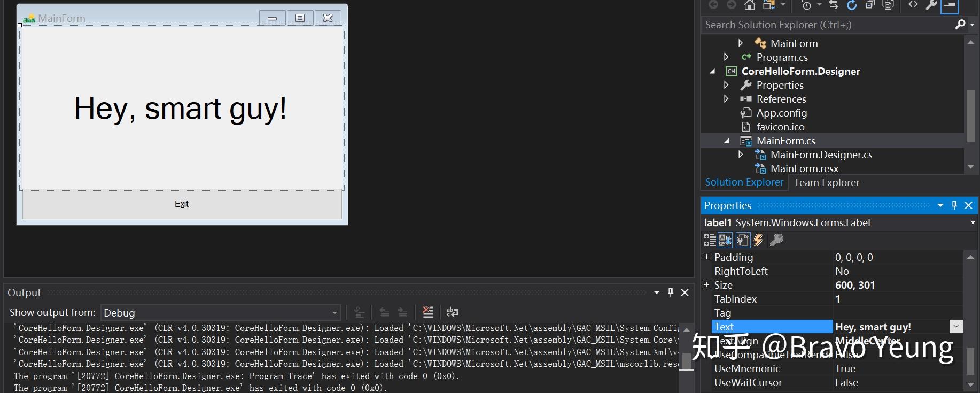Open the Show output from Debug combo box

[221, 313]
